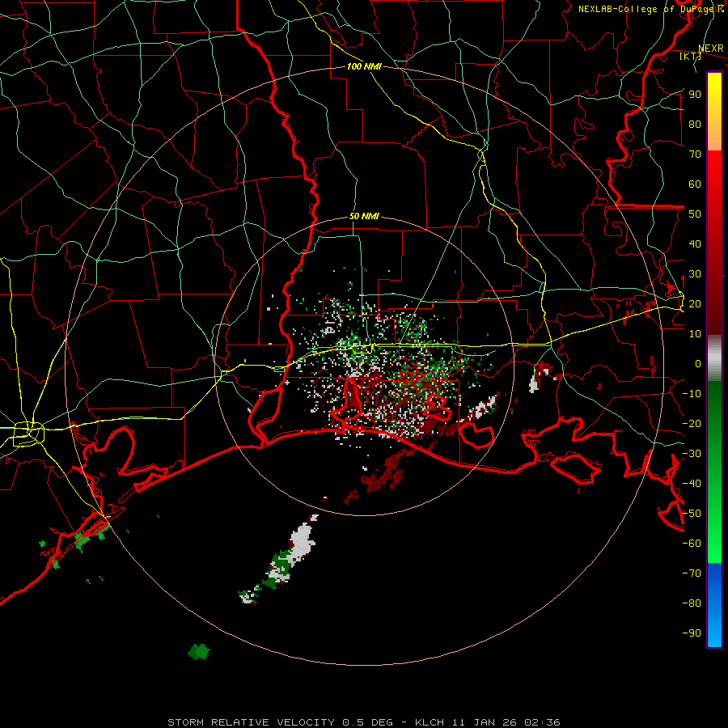This screenshot has height=728, width=728.
Task: Select the 30 value on velocity scale
Action: pos(695,274)
